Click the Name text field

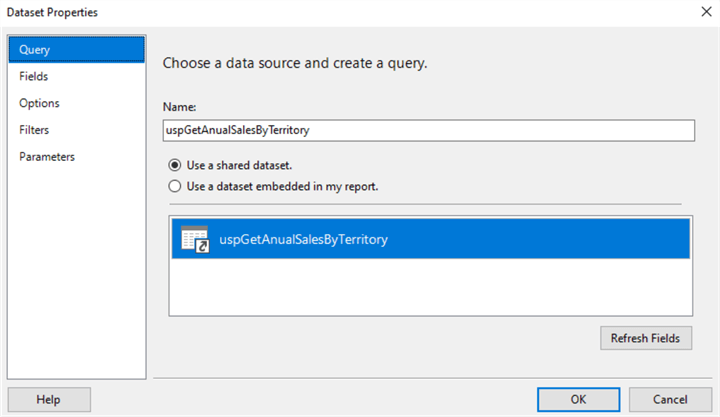point(428,130)
